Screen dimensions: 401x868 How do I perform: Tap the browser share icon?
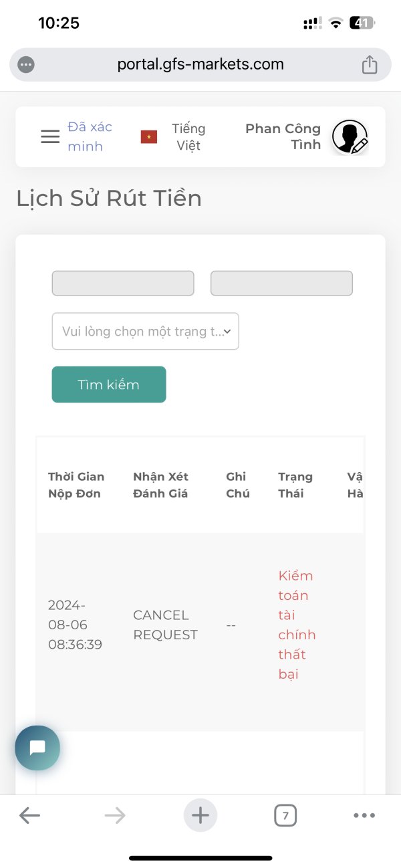370,65
